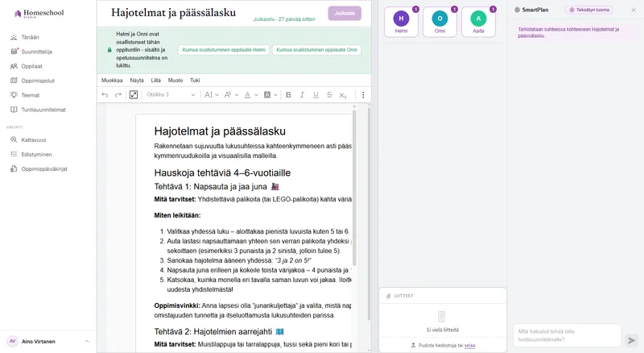
Task: Open the font family dropdown
Action: pos(231,95)
